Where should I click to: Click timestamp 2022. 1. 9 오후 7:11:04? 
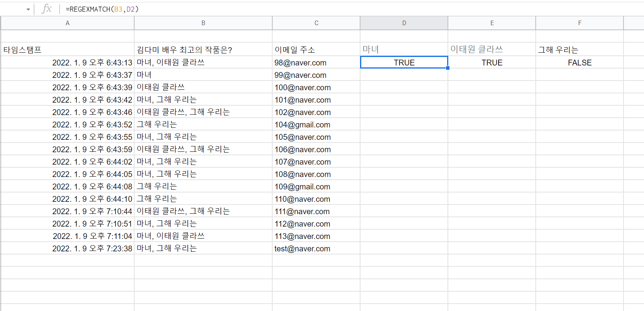pos(67,236)
